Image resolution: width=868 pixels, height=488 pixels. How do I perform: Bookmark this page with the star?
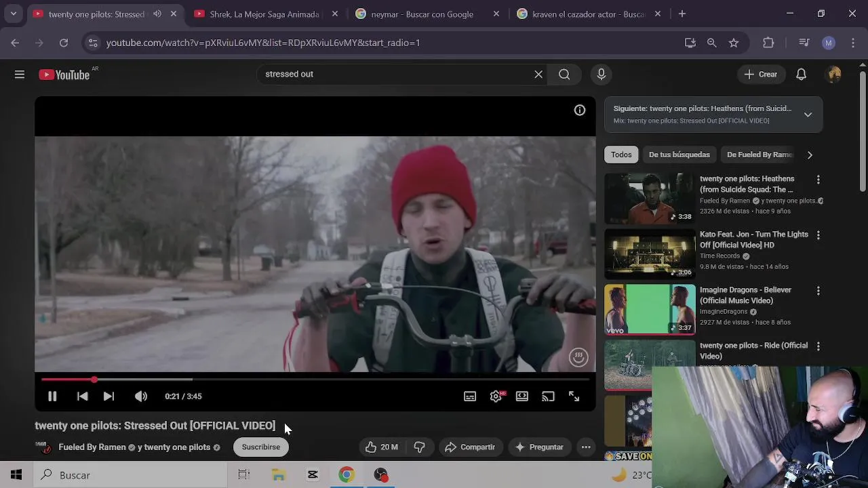tap(734, 43)
